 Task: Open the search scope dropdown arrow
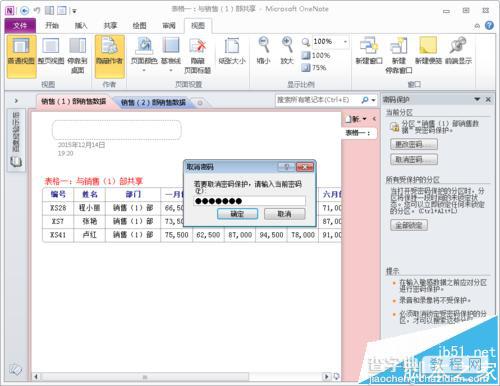coord(373,100)
